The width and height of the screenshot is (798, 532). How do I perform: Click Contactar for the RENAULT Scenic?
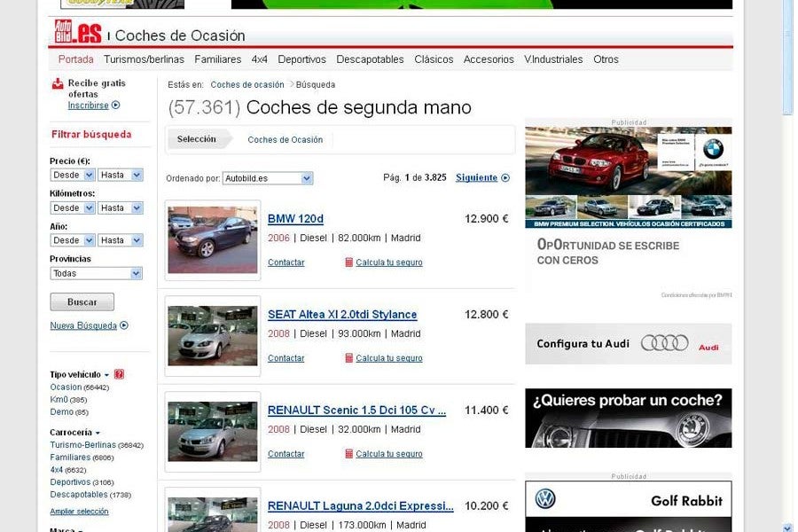tap(286, 454)
